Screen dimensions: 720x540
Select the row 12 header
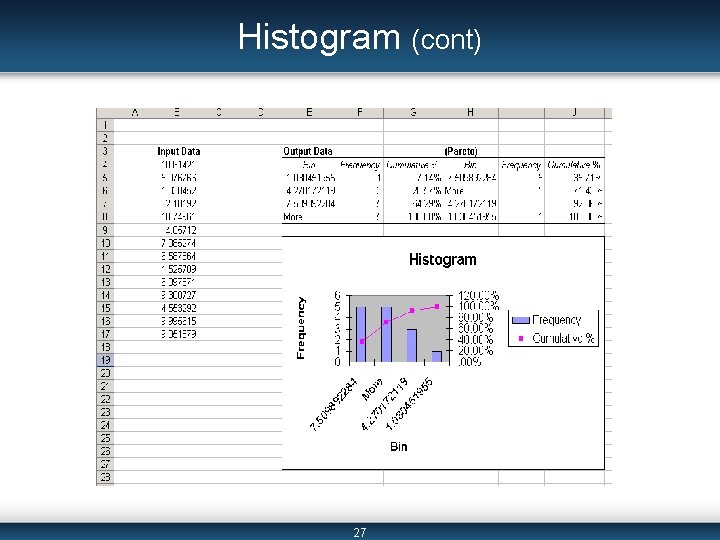point(105,269)
